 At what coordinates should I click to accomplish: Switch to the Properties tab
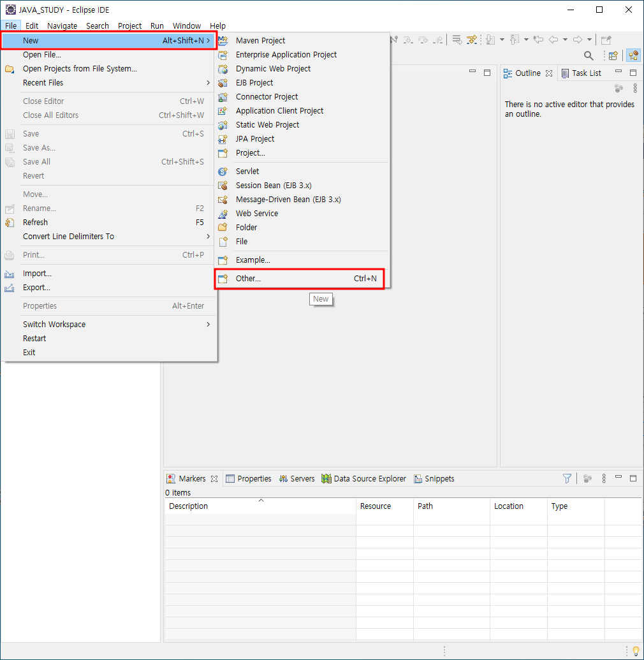(248, 479)
